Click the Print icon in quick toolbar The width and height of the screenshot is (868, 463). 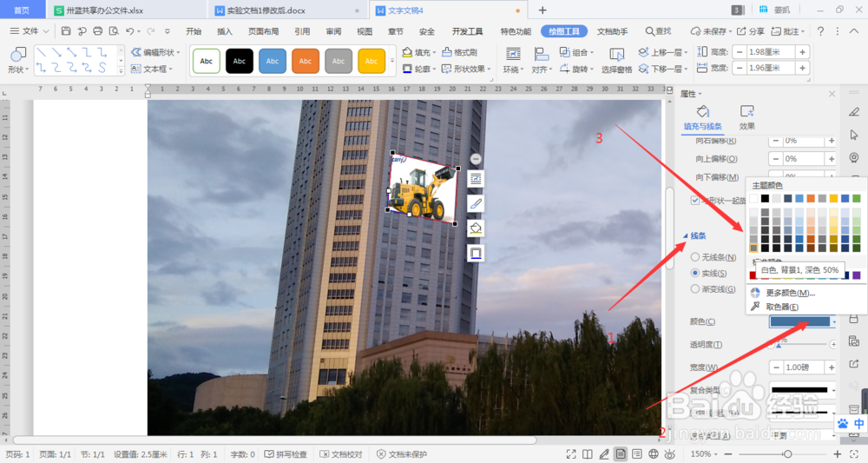tap(98, 31)
